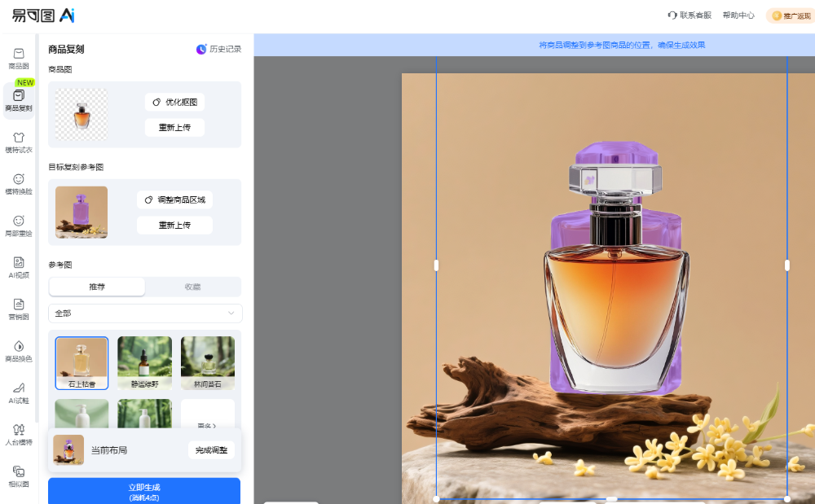Click the 联系客服 support link
Image resolution: width=815 pixels, height=504 pixels.
tap(689, 15)
